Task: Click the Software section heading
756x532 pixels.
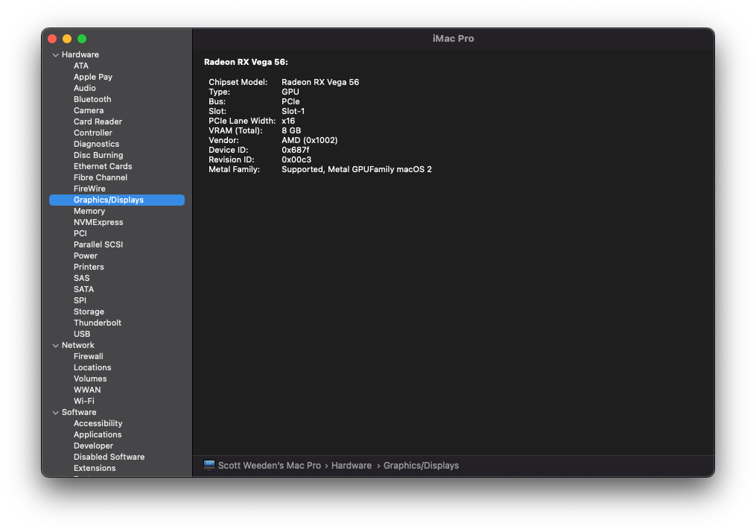Action: [x=79, y=412]
